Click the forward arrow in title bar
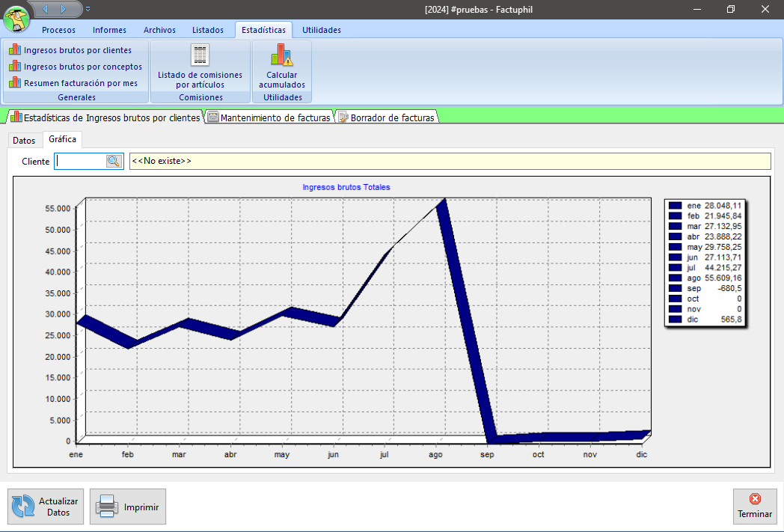Image resolution: width=784 pixels, height=532 pixels. click(x=64, y=9)
